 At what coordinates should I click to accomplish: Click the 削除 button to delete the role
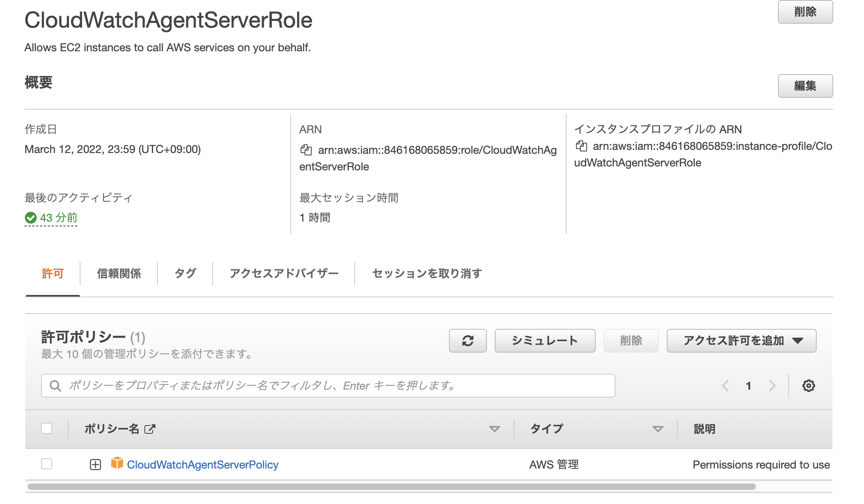tap(805, 12)
